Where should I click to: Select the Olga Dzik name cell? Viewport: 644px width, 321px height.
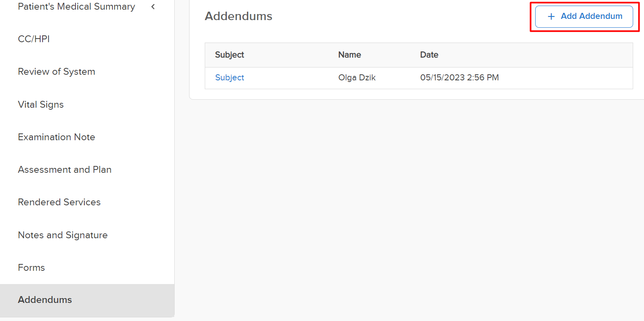(357, 78)
